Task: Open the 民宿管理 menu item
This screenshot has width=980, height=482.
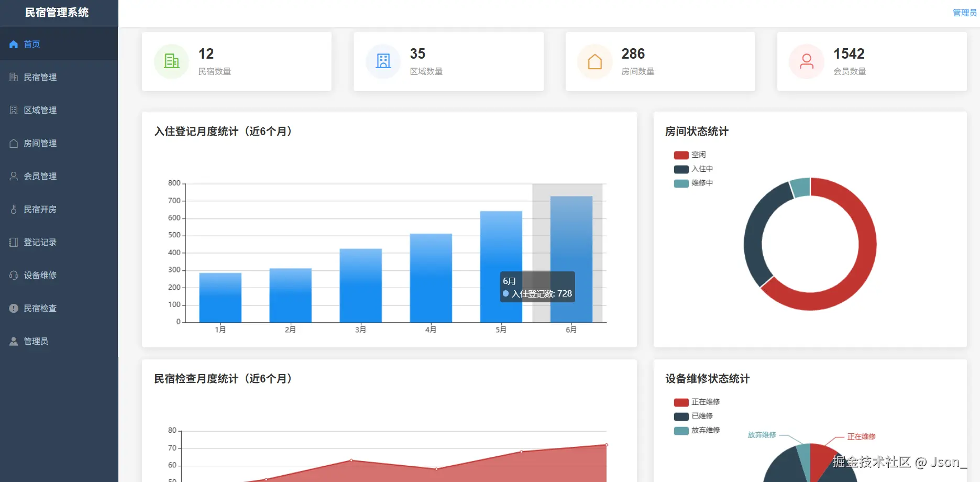Action: pyautogui.click(x=59, y=77)
